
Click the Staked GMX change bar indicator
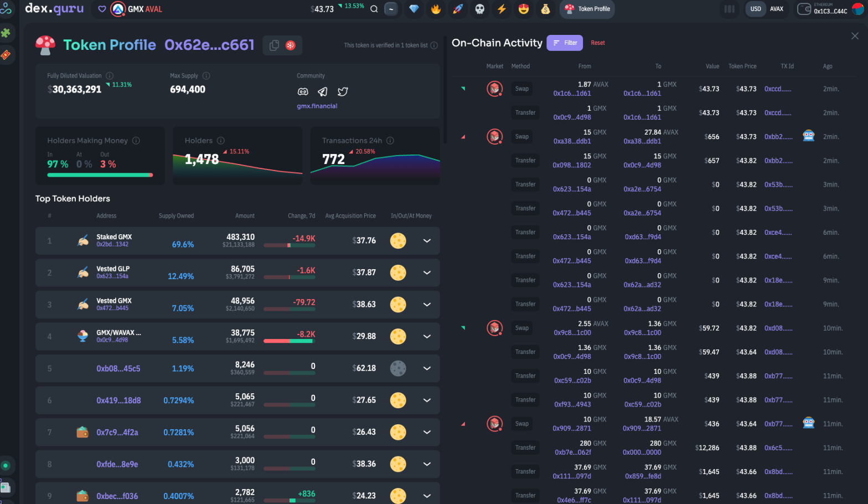pos(289,245)
